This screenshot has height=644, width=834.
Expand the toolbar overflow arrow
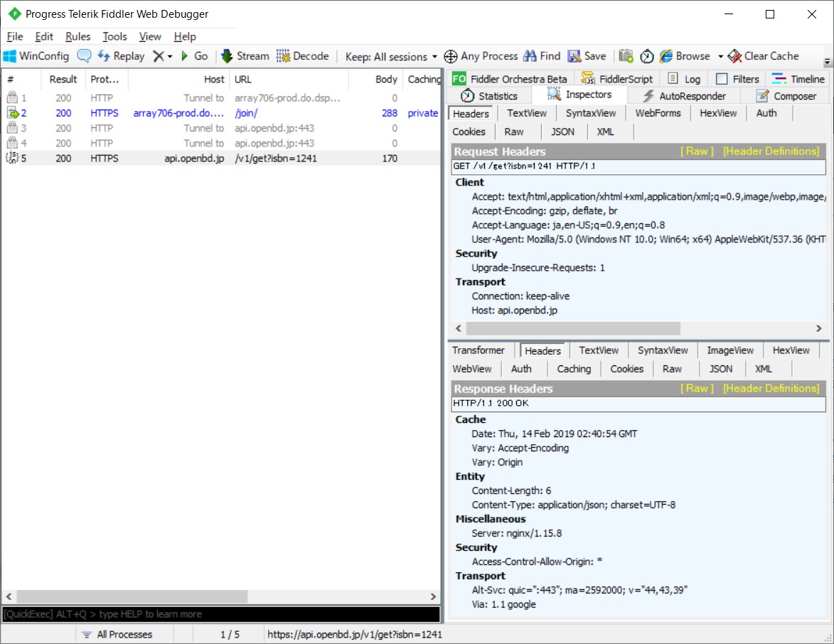827,63
